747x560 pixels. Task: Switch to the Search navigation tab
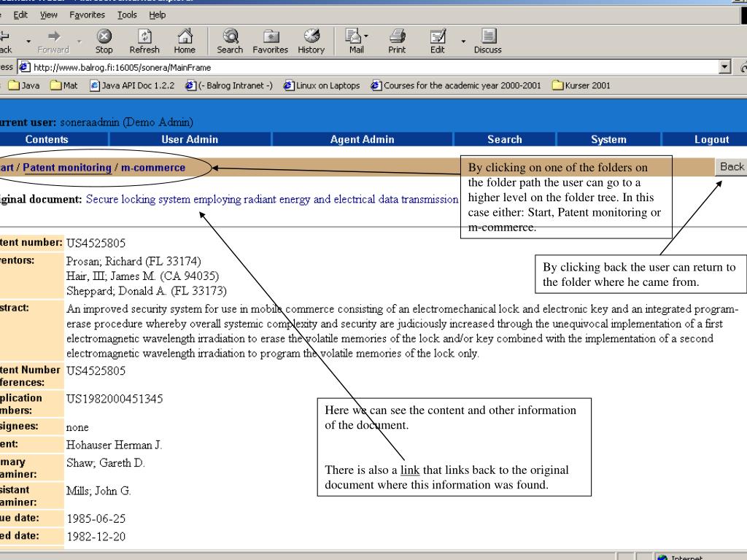tap(505, 139)
